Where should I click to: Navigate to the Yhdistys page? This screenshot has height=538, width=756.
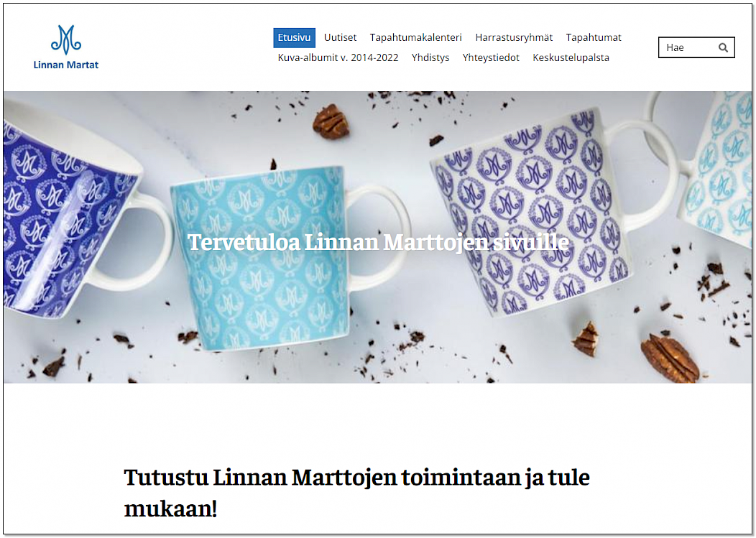coord(430,58)
